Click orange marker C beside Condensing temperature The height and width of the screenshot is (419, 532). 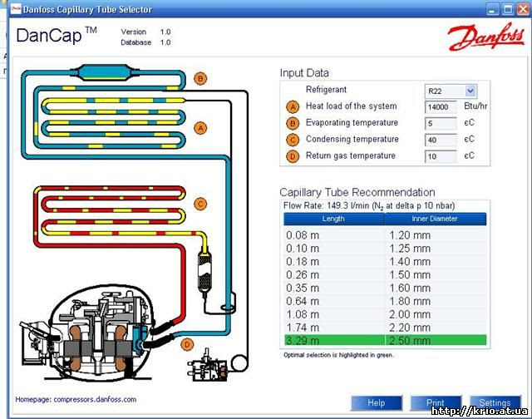pyautogui.click(x=293, y=140)
